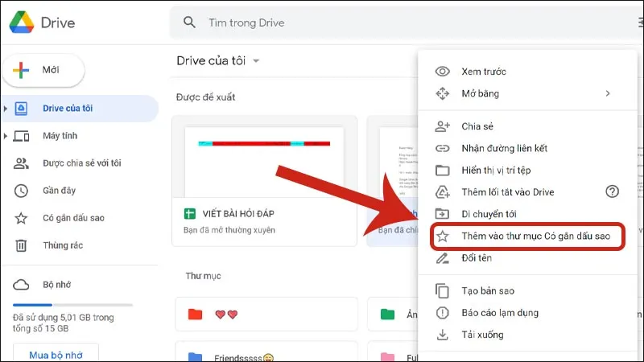Viewport: 644px width, 362px height.
Task: Click the trash bin icon
Action: click(21, 245)
